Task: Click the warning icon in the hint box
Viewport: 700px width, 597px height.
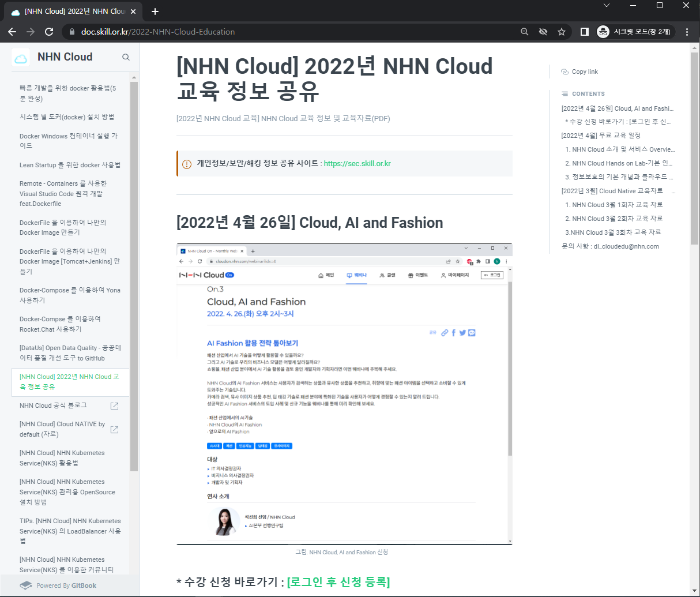Action: (187, 164)
